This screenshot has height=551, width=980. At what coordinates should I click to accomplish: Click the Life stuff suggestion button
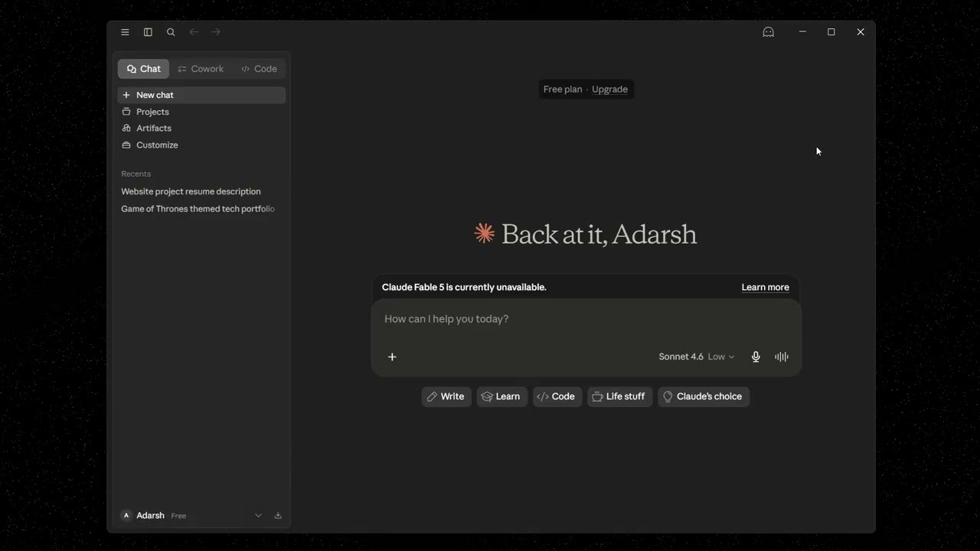[619, 396]
